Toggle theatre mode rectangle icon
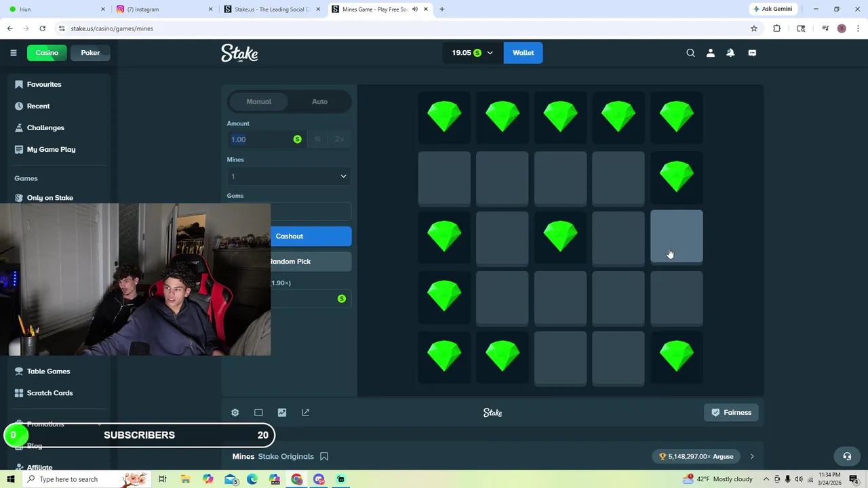The height and width of the screenshot is (488, 868). (258, 412)
